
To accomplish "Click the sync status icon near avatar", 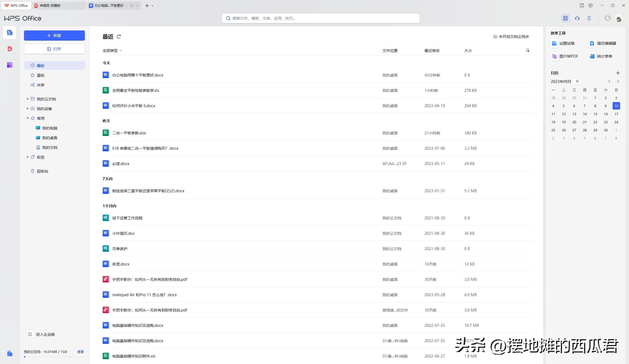I will [607, 18].
